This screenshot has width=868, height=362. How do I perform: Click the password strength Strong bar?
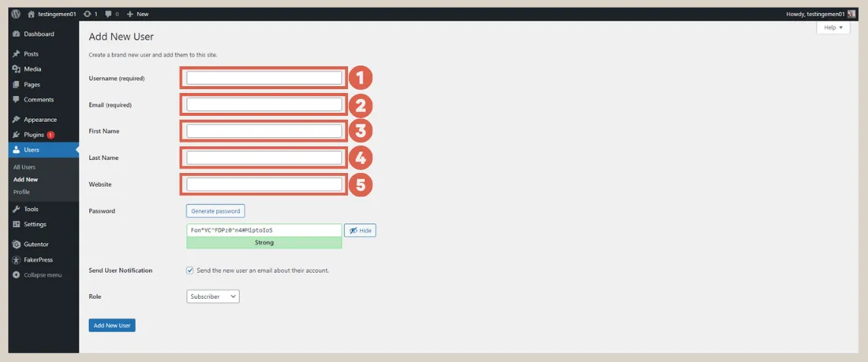pyautogui.click(x=264, y=243)
